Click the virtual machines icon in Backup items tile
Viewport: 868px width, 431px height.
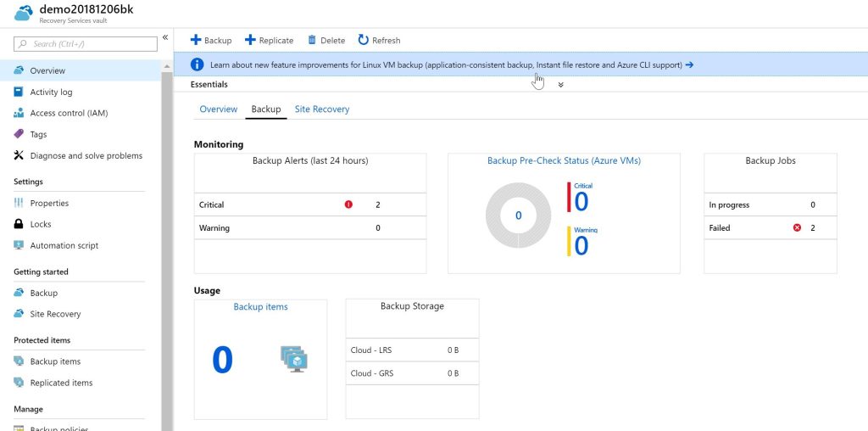[x=294, y=359]
